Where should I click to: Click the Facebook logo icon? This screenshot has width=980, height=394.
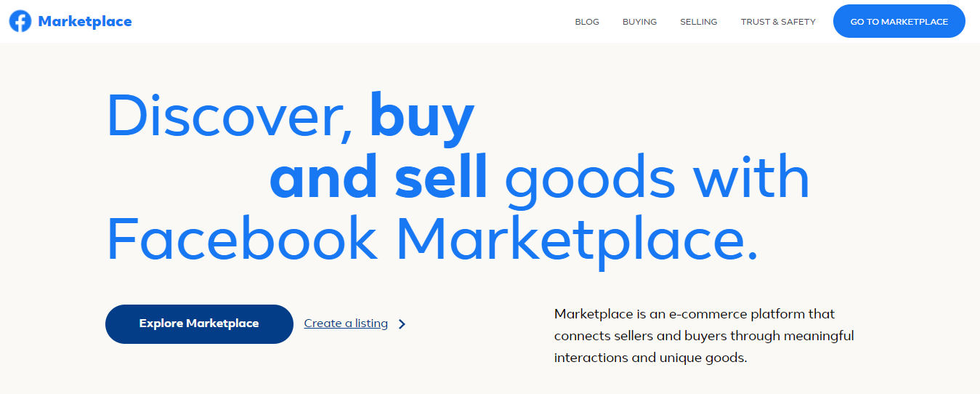[20, 22]
